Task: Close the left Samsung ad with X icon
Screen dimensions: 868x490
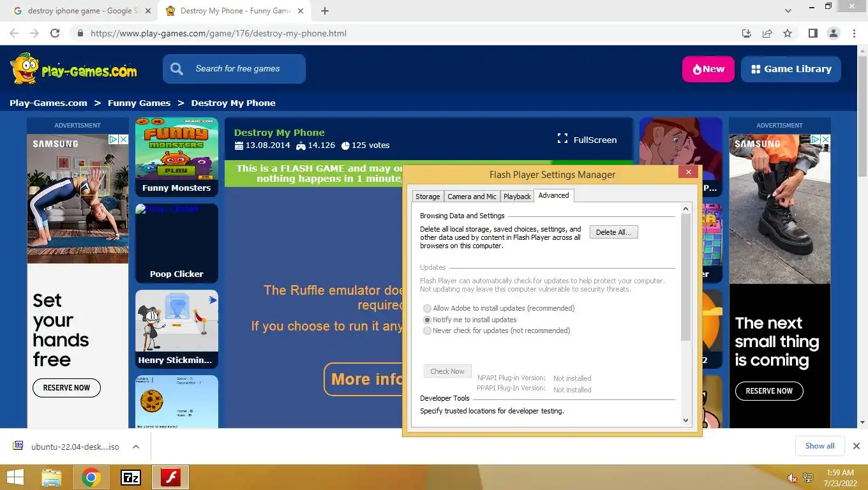Action: (123, 139)
